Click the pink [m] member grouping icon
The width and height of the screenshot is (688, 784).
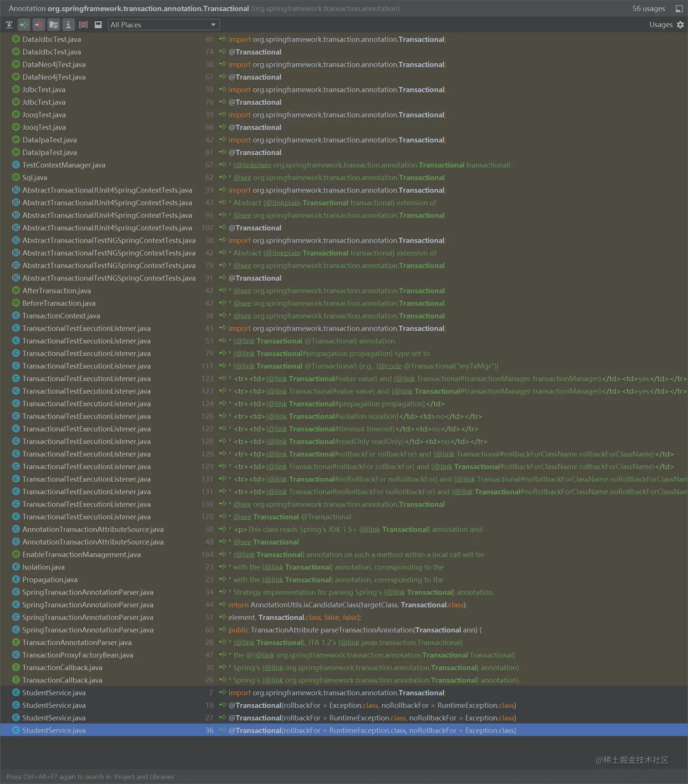coord(83,25)
